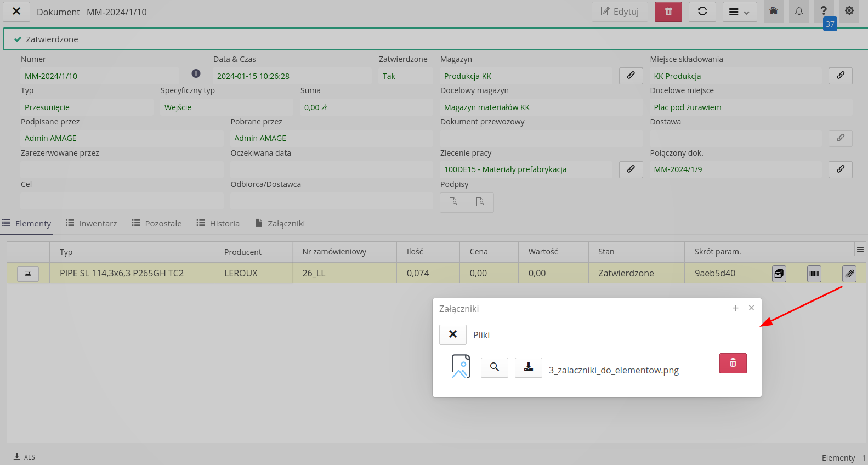The width and height of the screenshot is (868, 465).
Task: Expand Załączniki popup with plus icon
Action: coord(735,308)
